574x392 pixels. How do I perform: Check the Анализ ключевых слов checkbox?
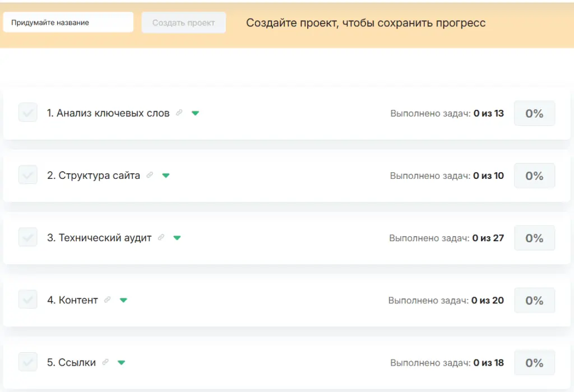[x=28, y=112]
